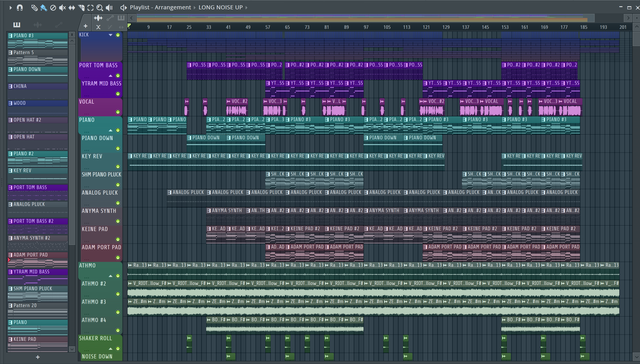Select the Paint brush tool

(x=44, y=8)
